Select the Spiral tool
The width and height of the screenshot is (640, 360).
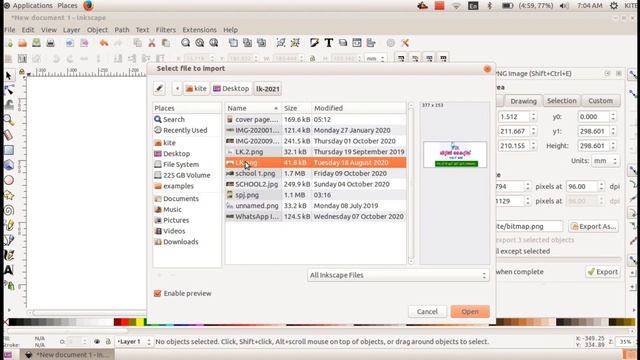[x=9, y=210]
